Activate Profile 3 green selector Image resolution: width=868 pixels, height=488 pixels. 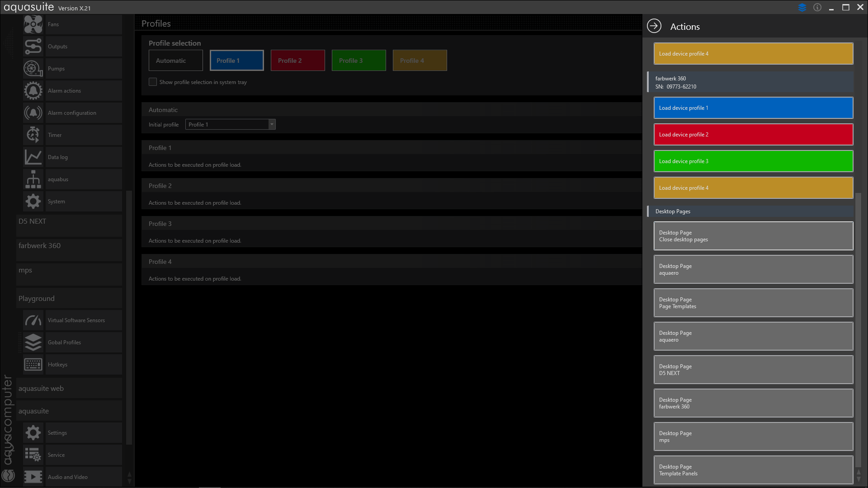click(359, 61)
